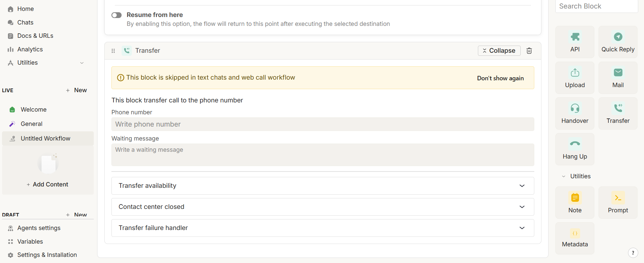Add the Hang Up block

(x=575, y=149)
